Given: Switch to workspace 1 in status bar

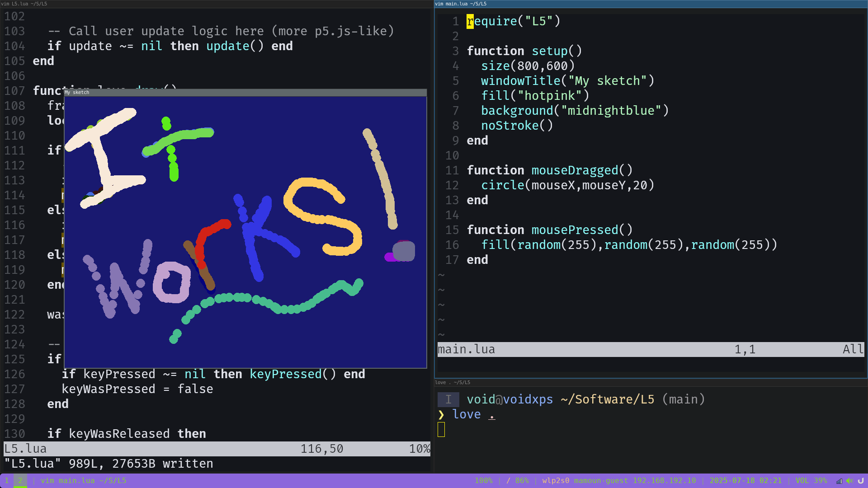Looking at the screenshot, I should (7, 481).
